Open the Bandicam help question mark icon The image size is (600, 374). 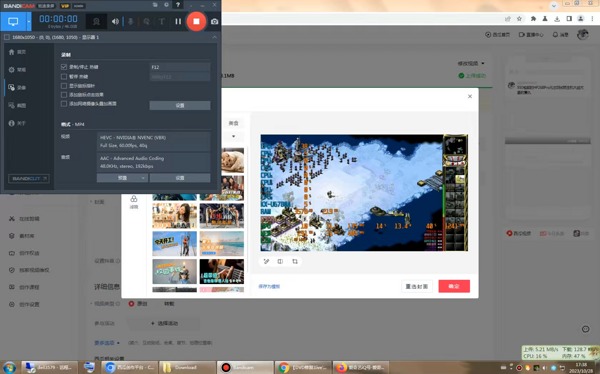pyautogui.click(x=178, y=5)
